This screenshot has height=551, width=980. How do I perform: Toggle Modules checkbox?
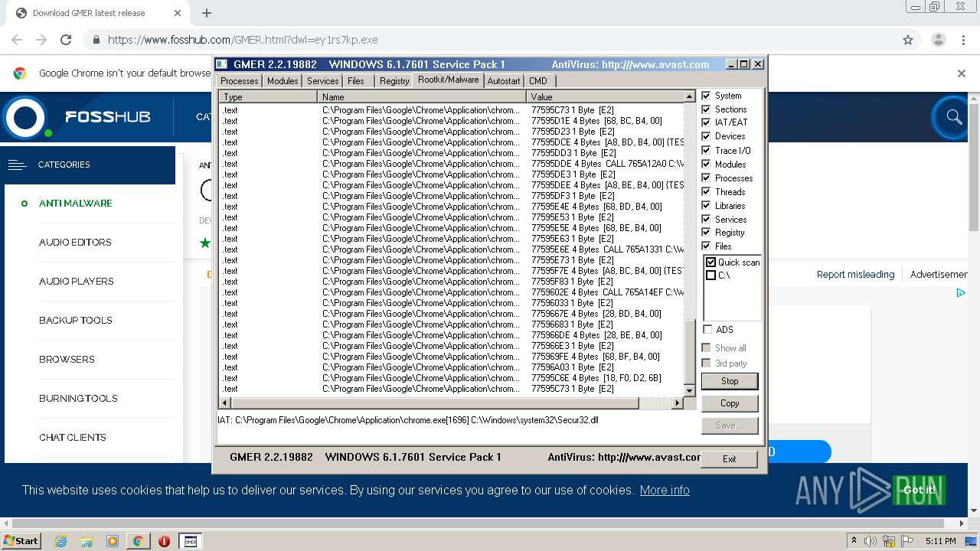coord(706,165)
